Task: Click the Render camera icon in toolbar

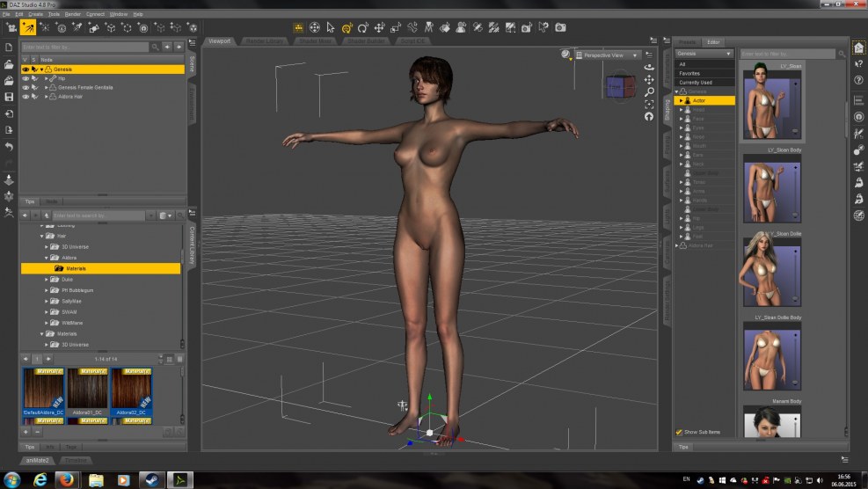Action: click(560, 27)
